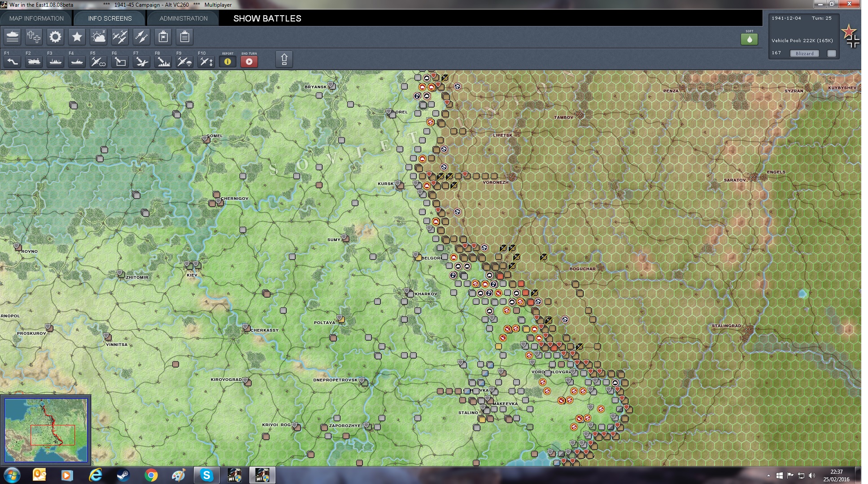Open the Windows Start menu
The height and width of the screenshot is (484, 868).
[12, 475]
